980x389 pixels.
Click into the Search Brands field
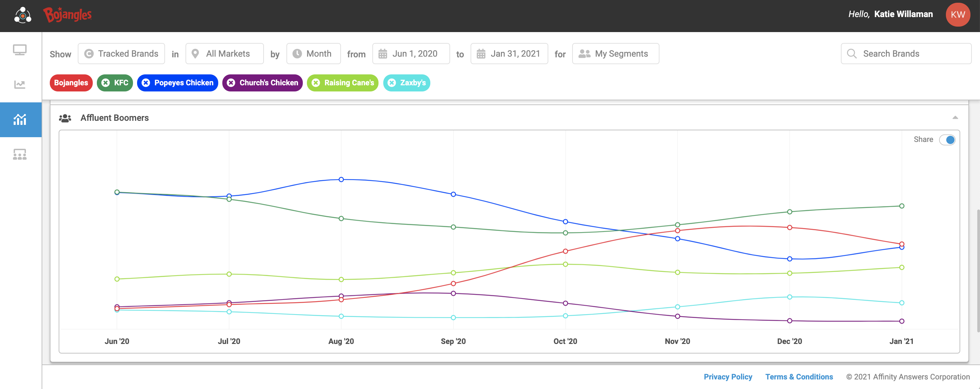(x=906, y=54)
